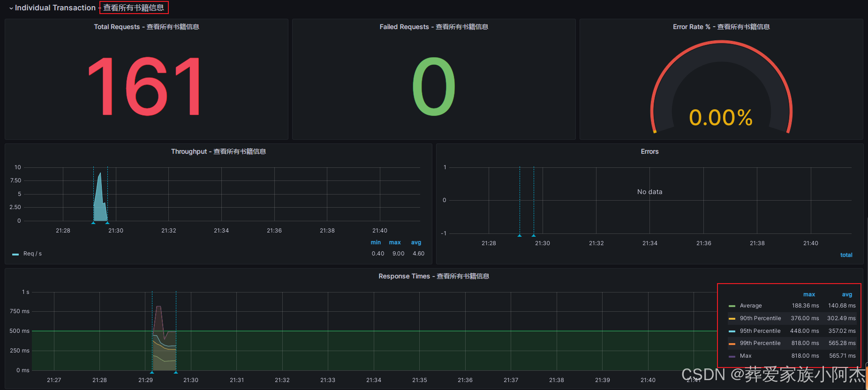Click the end annotation marker in Response Times chart
868x390 pixels.
pyautogui.click(x=176, y=372)
